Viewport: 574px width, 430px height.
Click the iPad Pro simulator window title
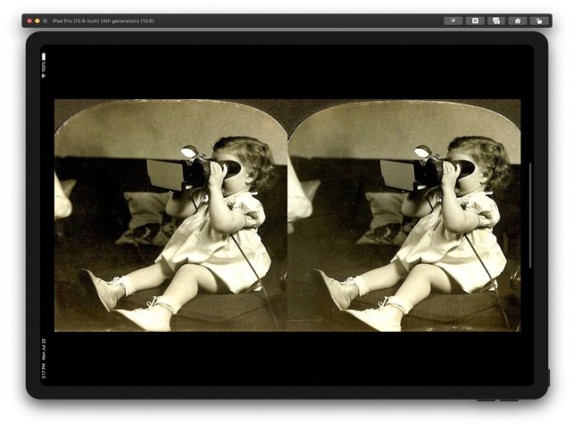(103, 21)
